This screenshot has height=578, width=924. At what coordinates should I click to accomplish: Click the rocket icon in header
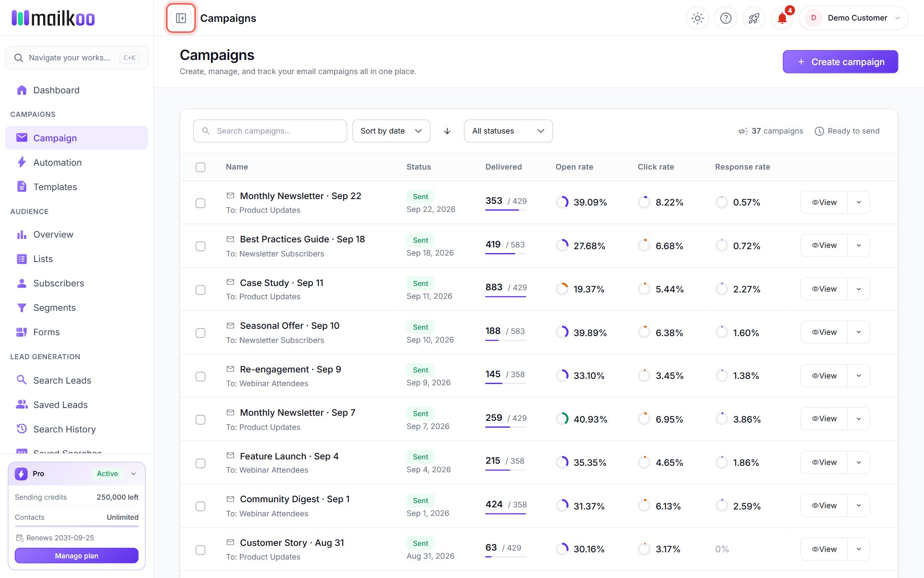point(754,18)
